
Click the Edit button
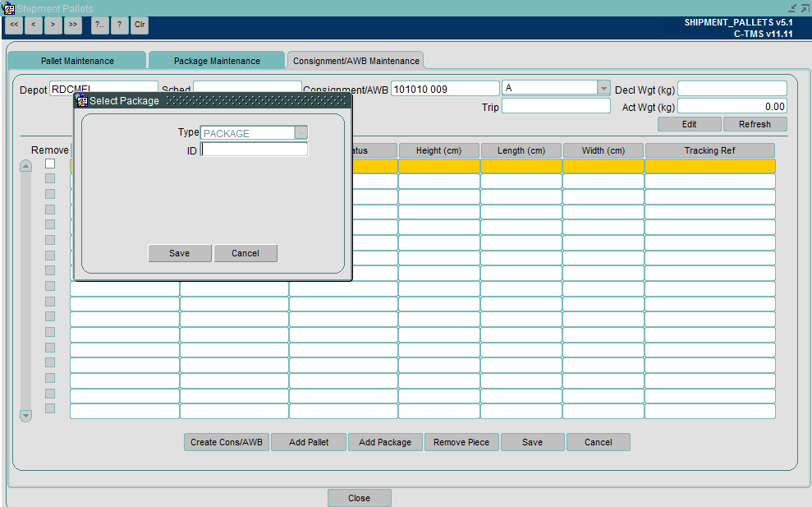point(690,124)
